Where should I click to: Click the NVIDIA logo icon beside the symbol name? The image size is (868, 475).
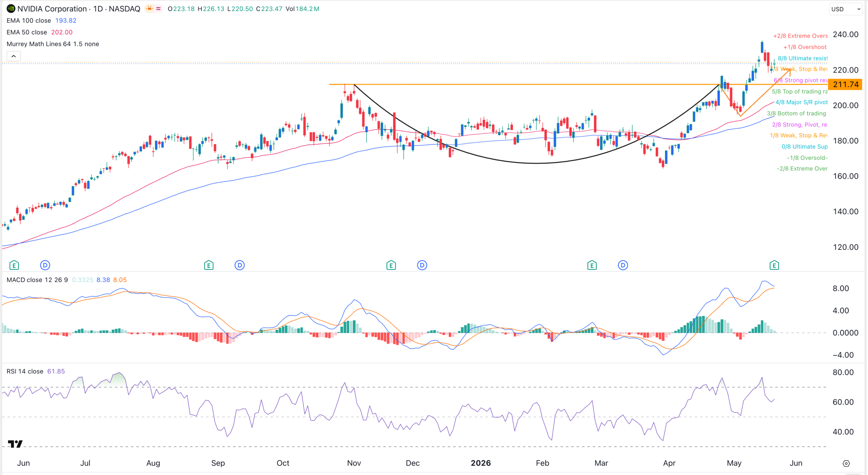(11, 8)
